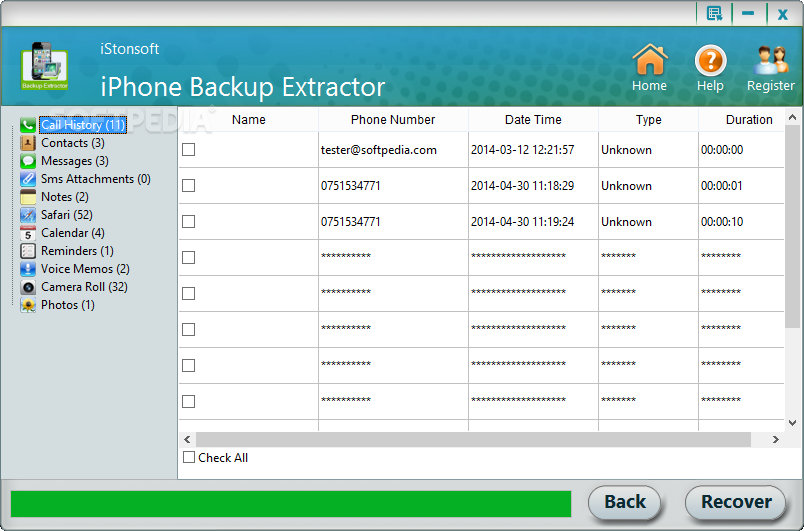The width and height of the screenshot is (804, 531).
Task: Check the seventh row checkbox (fourth masked row)
Action: coord(189,365)
